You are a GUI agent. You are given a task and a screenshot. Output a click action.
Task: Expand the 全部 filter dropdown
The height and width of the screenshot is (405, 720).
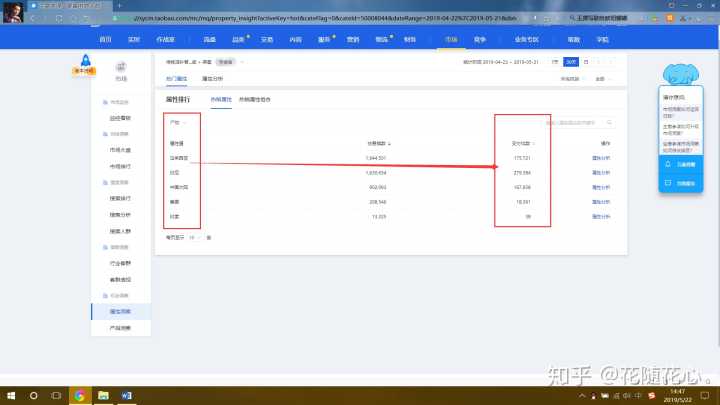pos(603,79)
